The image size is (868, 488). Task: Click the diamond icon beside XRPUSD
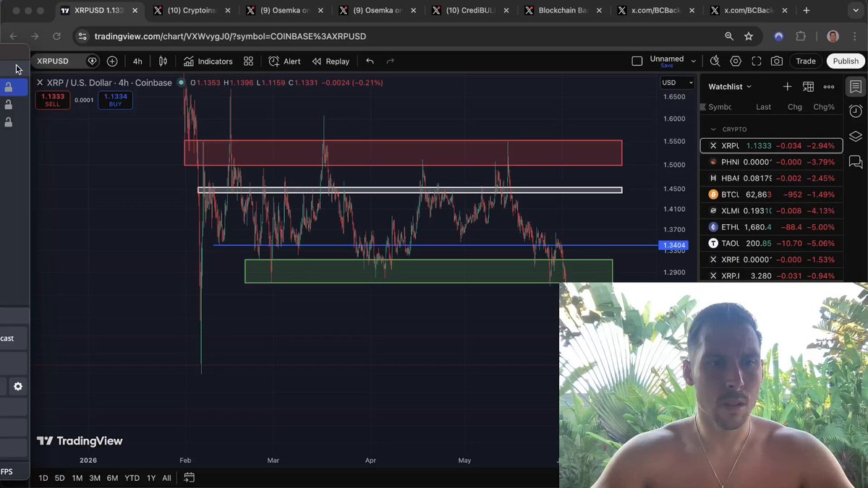coord(92,61)
